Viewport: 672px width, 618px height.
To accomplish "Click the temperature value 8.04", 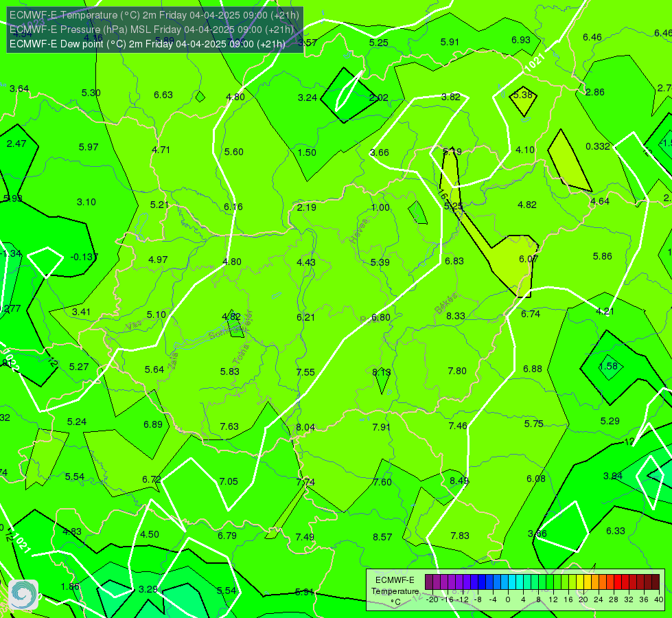I will point(305,428).
